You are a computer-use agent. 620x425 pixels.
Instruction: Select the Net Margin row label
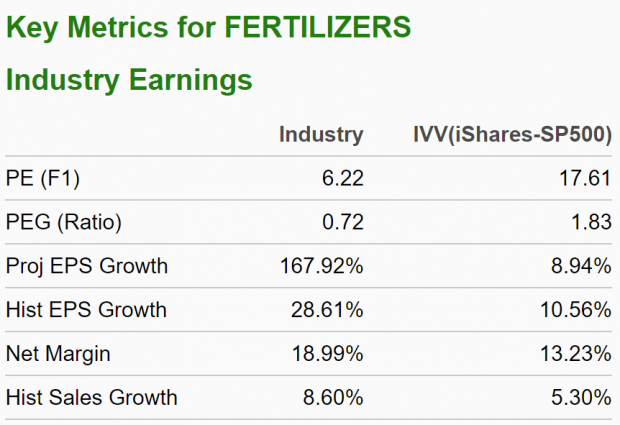pyautogui.click(x=57, y=353)
